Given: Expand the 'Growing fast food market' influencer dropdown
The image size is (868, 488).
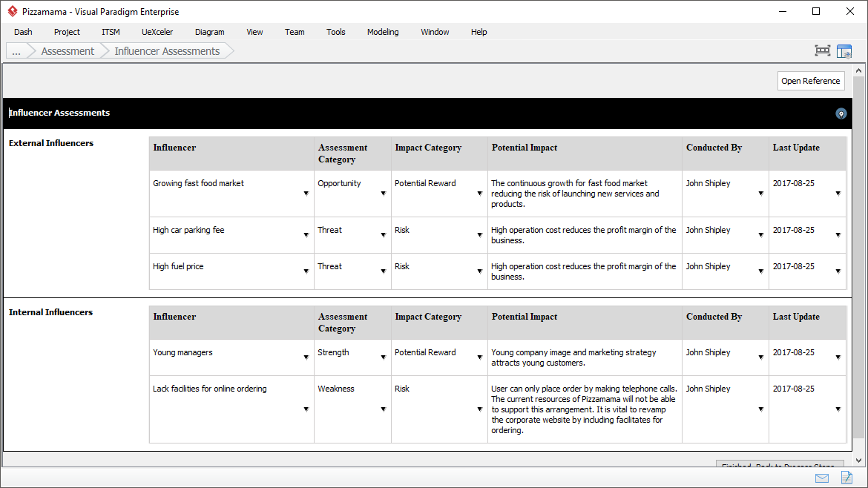Looking at the screenshot, I should pos(306,194).
